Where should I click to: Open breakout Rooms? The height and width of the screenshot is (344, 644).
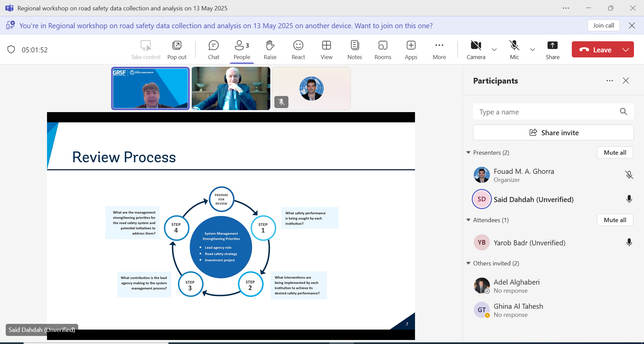point(383,50)
